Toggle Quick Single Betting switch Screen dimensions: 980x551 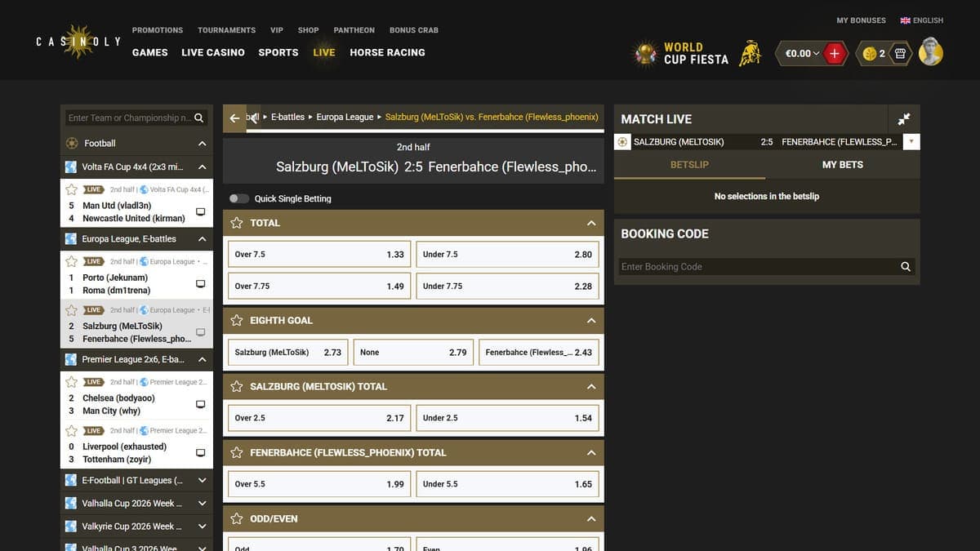click(239, 198)
